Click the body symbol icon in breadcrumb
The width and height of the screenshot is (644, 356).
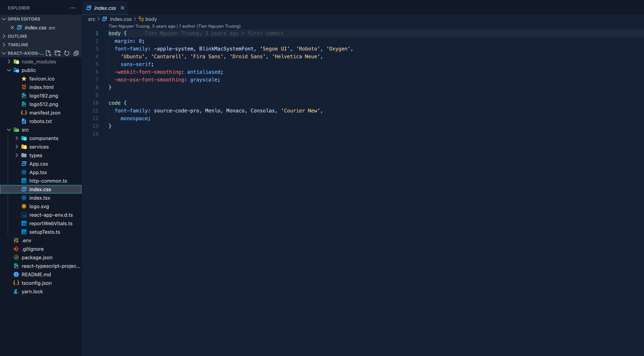click(x=141, y=19)
